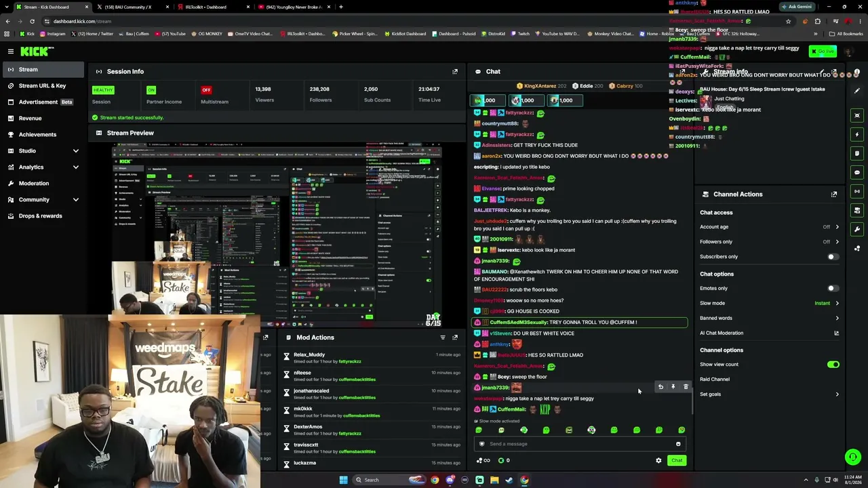The width and height of the screenshot is (868, 488).
Task: Pop out the Mod Actions panel
Action: (455, 338)
